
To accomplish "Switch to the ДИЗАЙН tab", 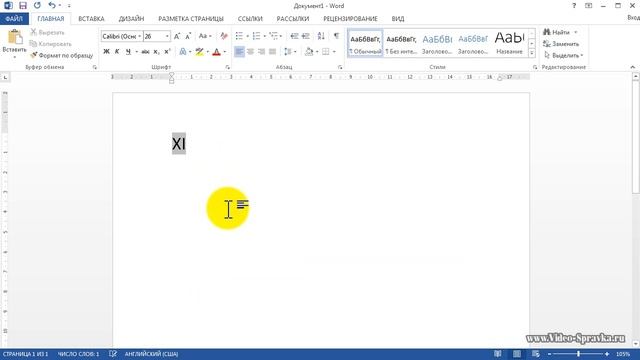I will pyautogui.click(x=131, y=19).
